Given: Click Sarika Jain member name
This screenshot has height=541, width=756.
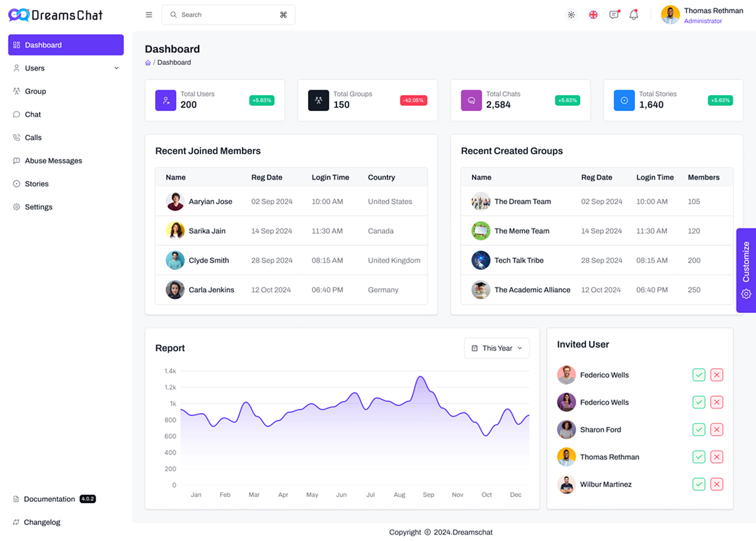Looking at the screenshot, I should (207, 231).
